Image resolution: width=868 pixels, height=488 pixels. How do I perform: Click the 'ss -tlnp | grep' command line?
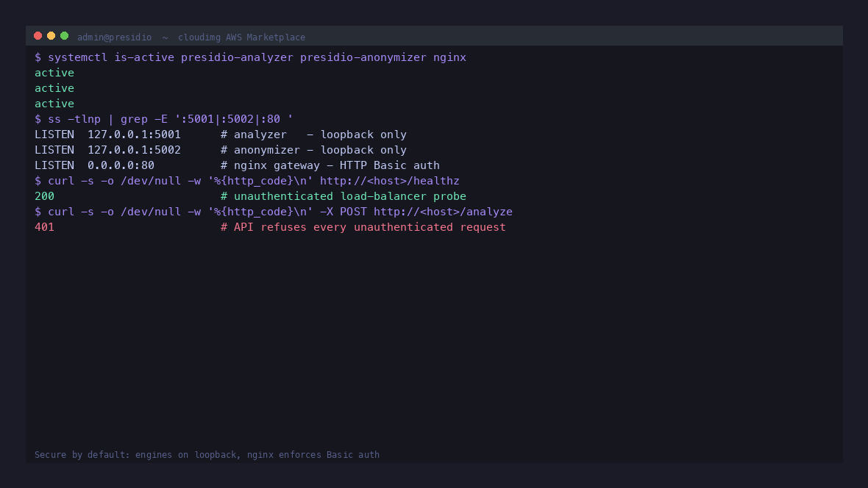tap(164, 120)
